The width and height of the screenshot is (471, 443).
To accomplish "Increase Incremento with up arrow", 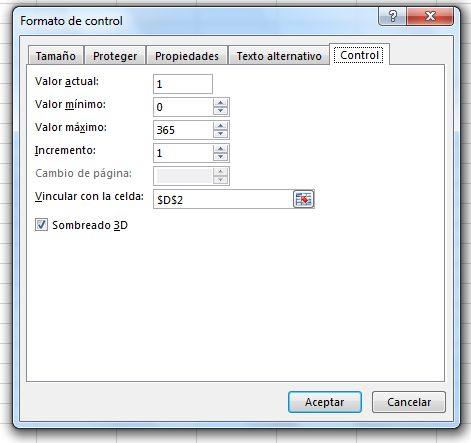I will [220, 149].
